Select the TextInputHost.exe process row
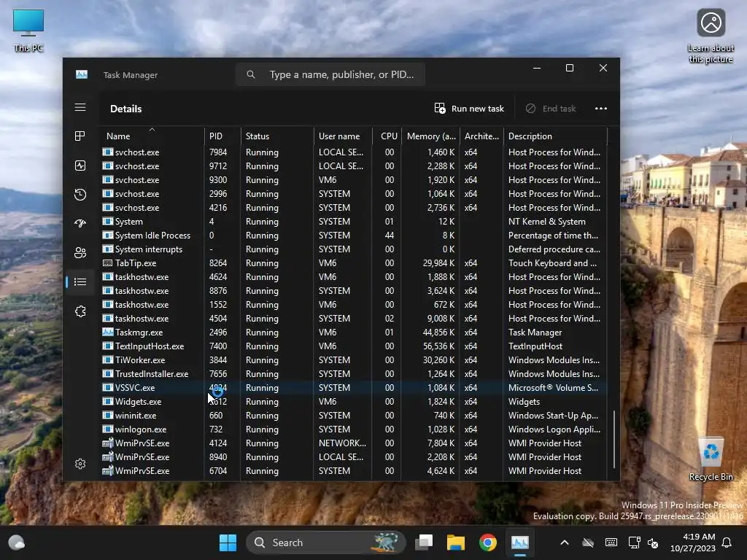 (x=354, y=346)
